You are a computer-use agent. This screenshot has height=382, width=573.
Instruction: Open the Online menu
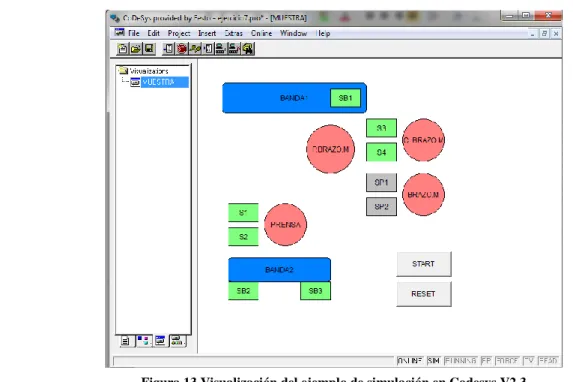261,33
